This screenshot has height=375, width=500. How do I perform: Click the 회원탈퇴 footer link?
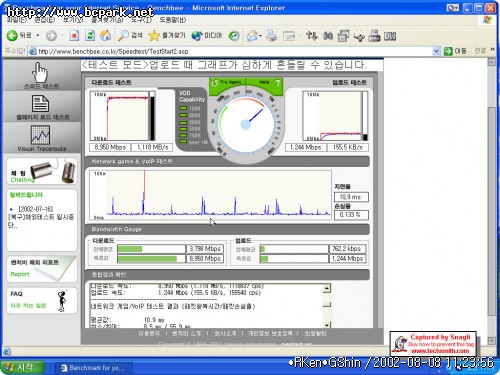click(x=316, y=333)
